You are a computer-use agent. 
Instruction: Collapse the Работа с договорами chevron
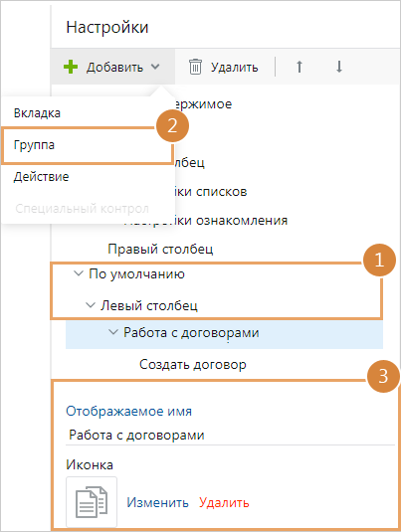click(x=113, y=332)
